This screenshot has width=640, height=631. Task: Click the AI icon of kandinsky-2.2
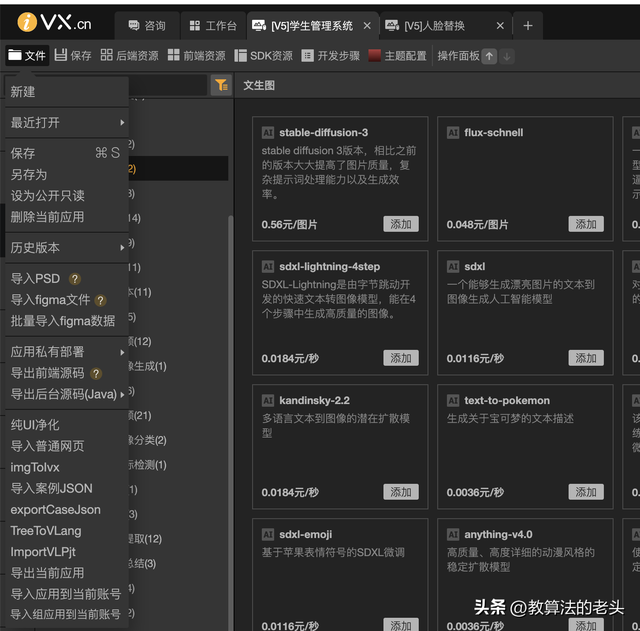[268, 401]
